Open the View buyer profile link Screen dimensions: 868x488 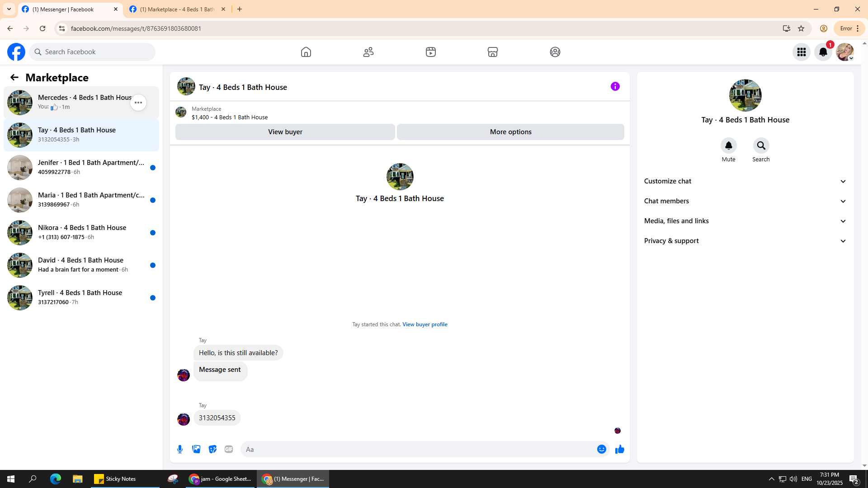425,324
